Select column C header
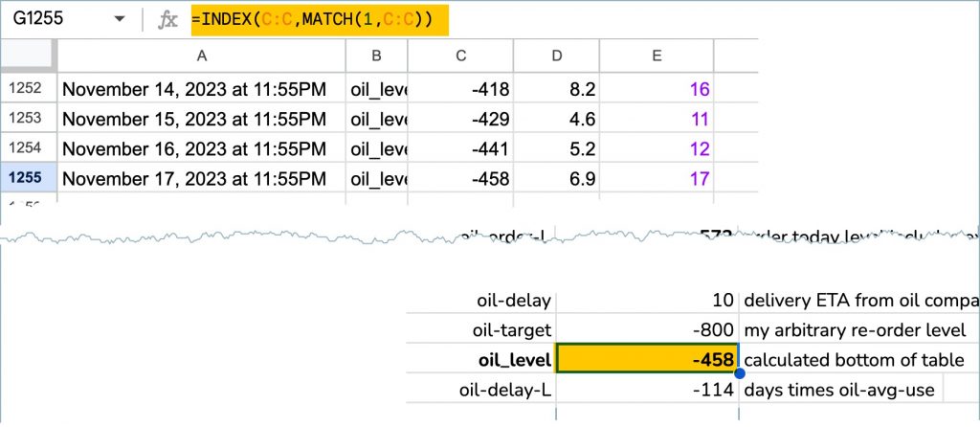Viewport: 980px width, 427px height. coord(460,56)
